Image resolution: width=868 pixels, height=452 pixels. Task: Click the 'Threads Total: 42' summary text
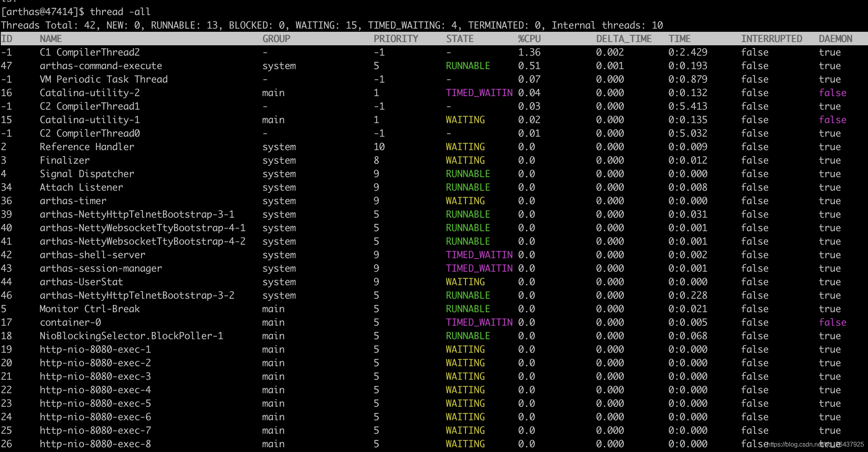click(x=48, y=25)
